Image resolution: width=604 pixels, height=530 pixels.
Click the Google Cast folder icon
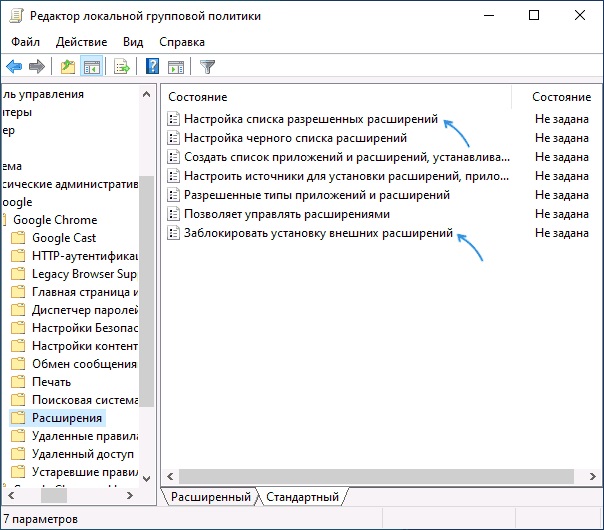[x=18, y=238]
